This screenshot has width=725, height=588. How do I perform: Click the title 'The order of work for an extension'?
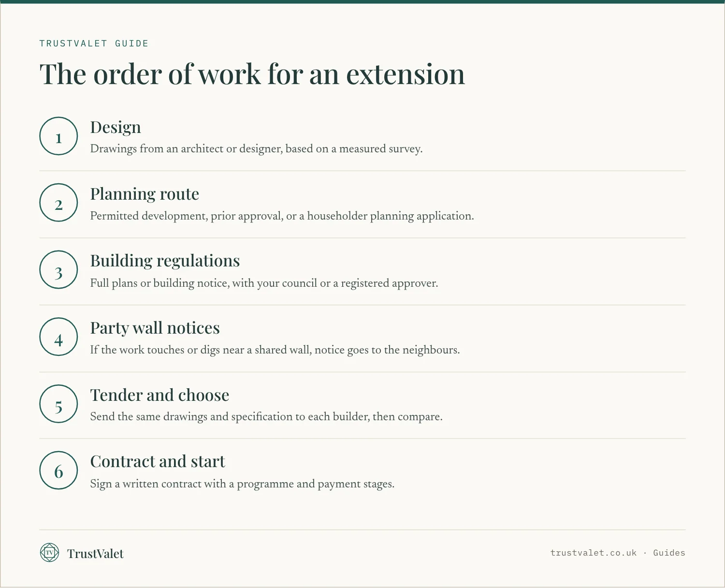pos(252,74)
